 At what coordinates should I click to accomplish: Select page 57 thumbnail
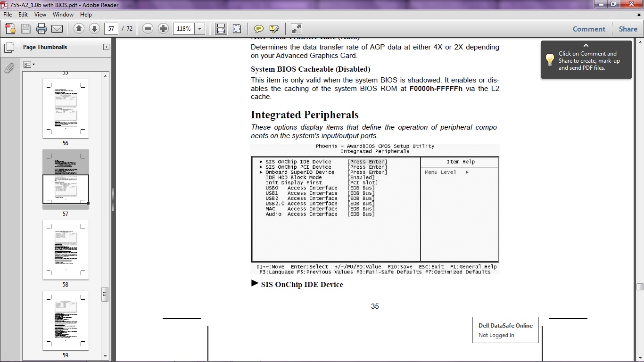tap(66, 179)
